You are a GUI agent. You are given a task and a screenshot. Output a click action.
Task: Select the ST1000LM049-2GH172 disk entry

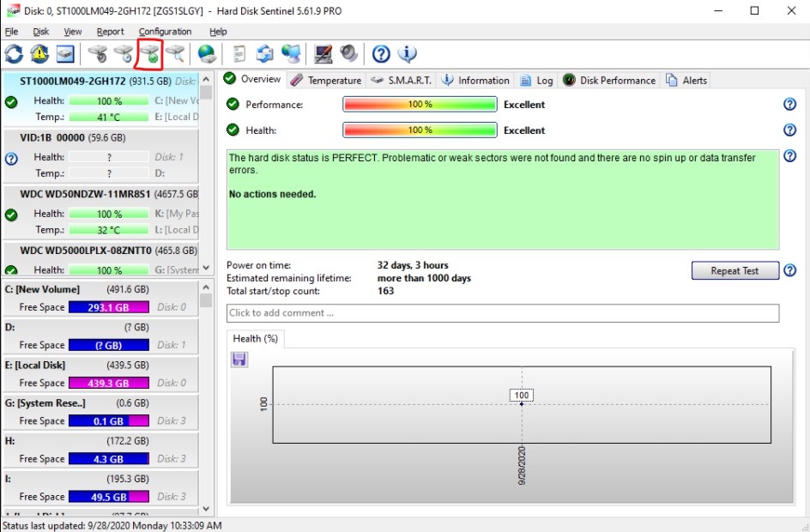[100, 100]
